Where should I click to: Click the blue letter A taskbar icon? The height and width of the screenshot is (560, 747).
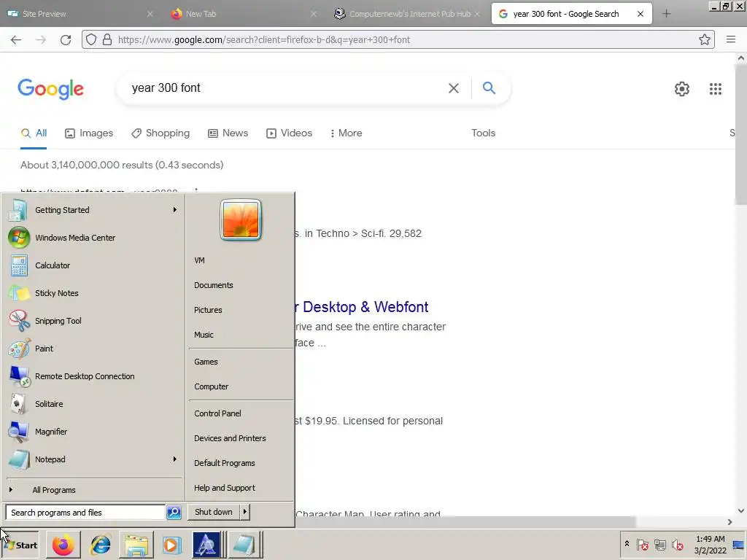click(x=206, y=545)
